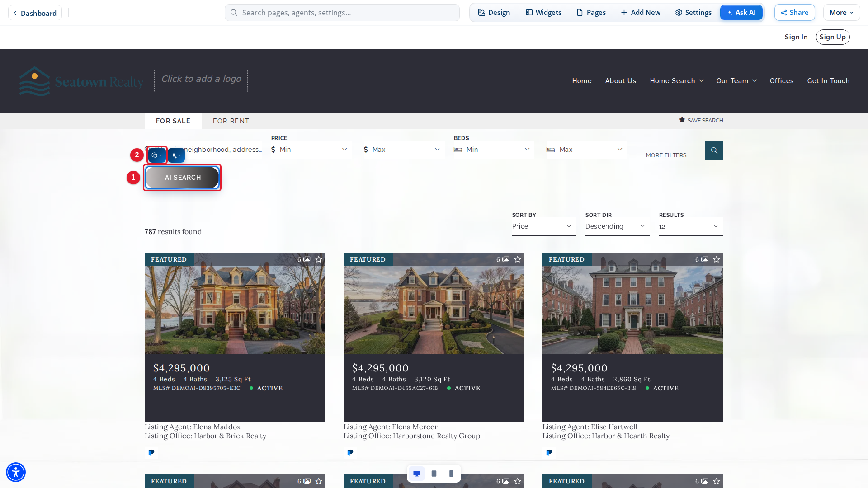Open the Results per page dropdown
Screen dimensions: 868x488
[691, 226]
